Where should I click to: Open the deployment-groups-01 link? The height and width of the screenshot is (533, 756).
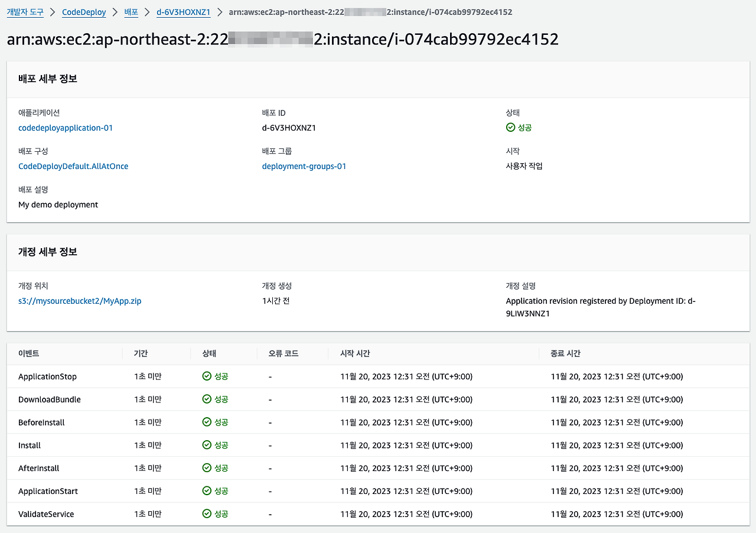(304, 166)
